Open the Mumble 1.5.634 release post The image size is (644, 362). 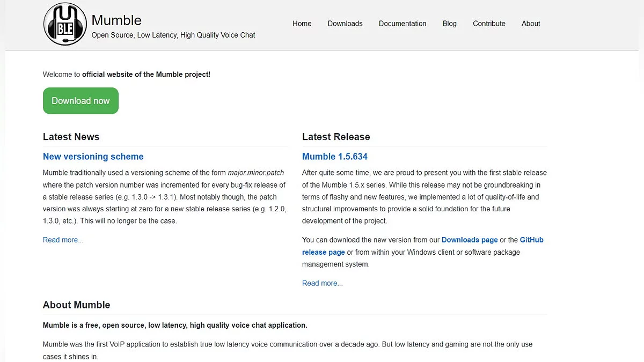335,157
